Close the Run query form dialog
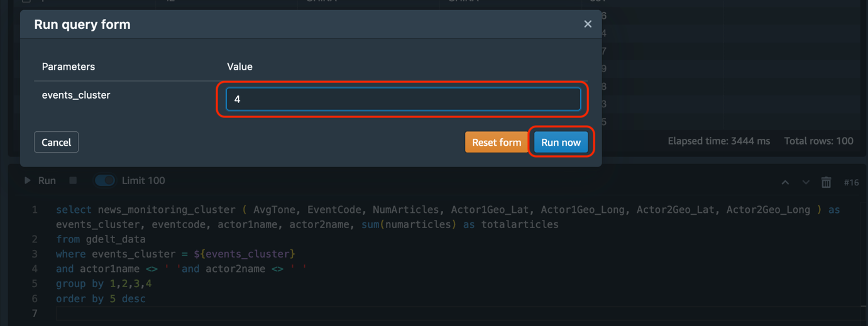The height and width of the screenshot is (326, 868). point(588,24)
